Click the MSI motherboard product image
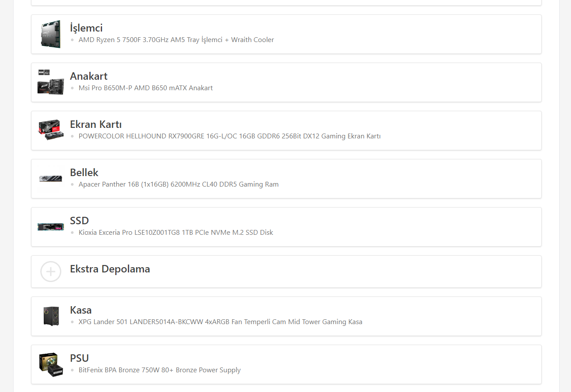The image size is (571, 392). coord(50,82)
